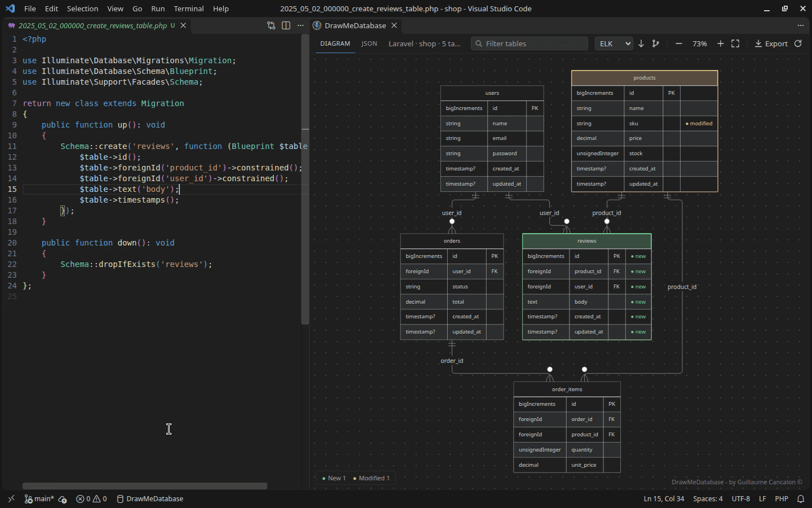812x508 pixels.
Task: Click the Filter tables search field
Action: pos(529,43)
